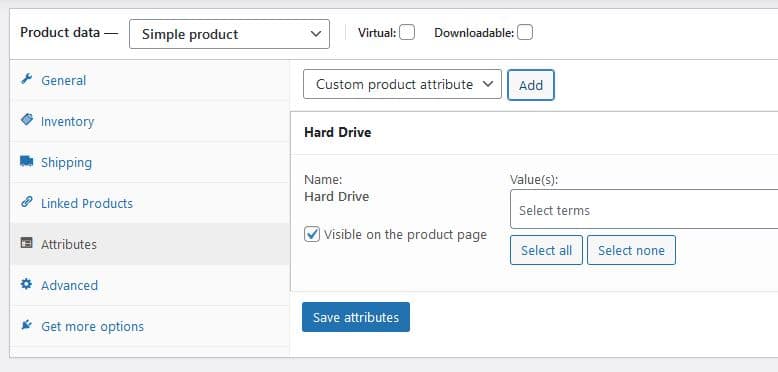
Task: Click the wrench icon beside General
Action: pyautogui.click(x=26, y=79)
